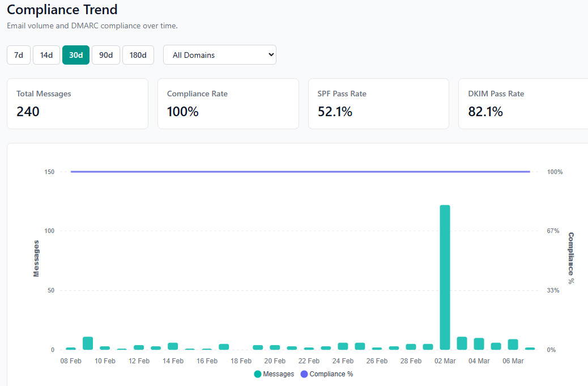
Task: Click the DKIM Pass Rate card
Action: [x=522, y=104]
